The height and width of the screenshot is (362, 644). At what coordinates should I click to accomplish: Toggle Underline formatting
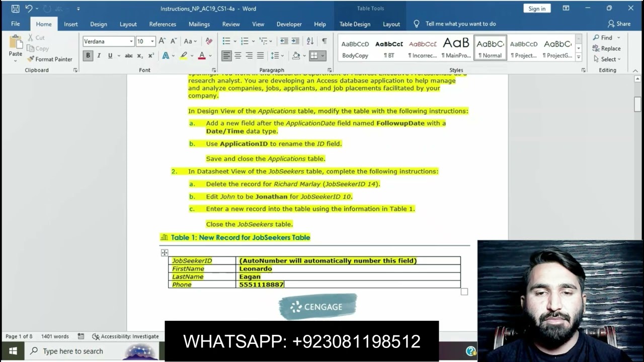tap(110, 56)
